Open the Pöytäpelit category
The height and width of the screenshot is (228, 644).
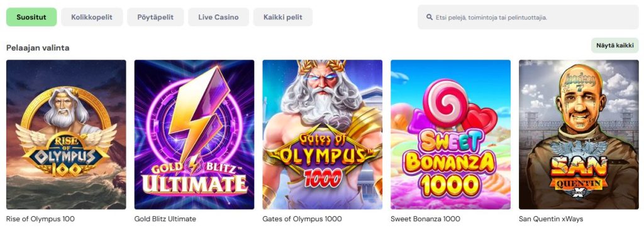(155, 17)
